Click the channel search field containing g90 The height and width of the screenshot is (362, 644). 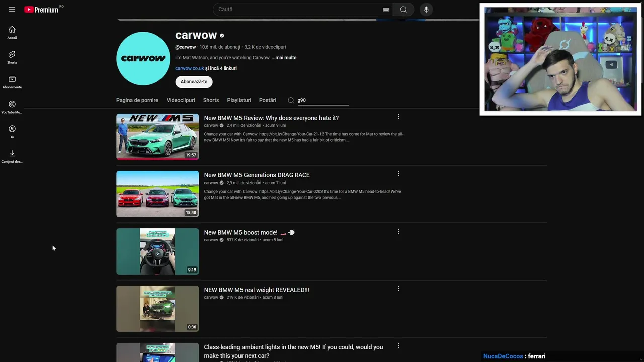(323, 100)
